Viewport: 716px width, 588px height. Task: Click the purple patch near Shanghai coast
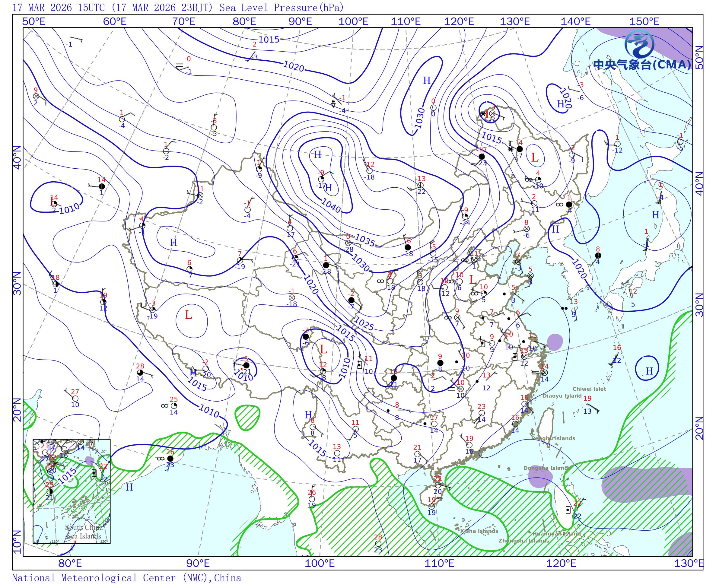(x=555, y=342)
